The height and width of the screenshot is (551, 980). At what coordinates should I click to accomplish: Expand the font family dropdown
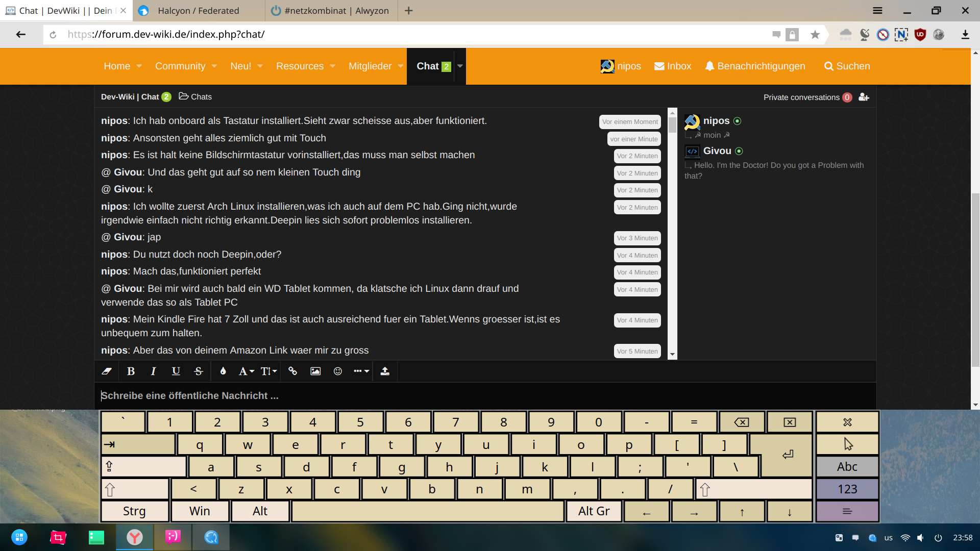point(247,371)
